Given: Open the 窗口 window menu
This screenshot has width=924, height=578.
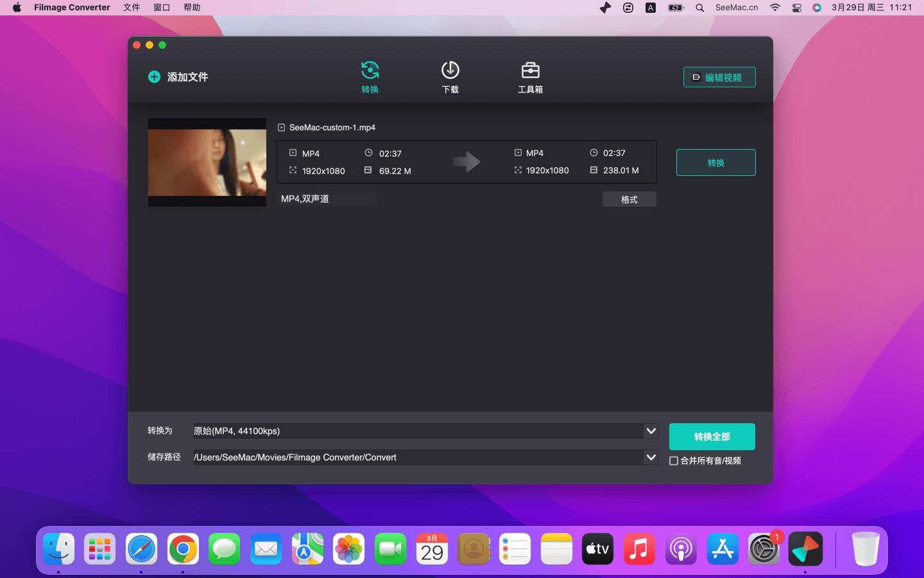Looking at the screenshot, I should (x=162, y=8).
